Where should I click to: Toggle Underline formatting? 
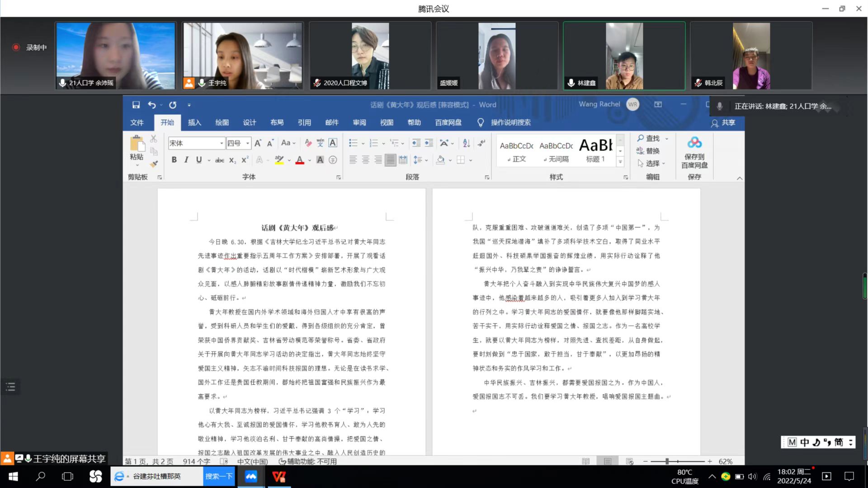(x=199, y=160)
